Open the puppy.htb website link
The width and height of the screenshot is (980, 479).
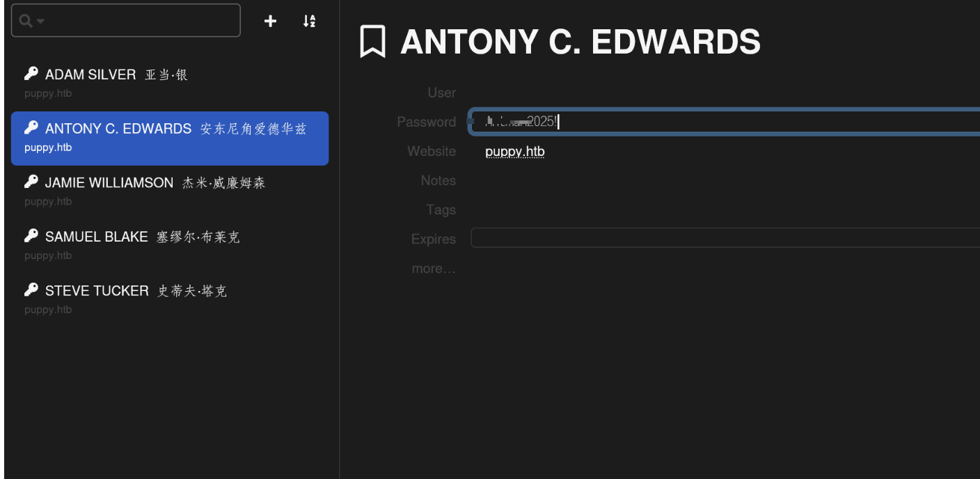(x=514, y=151)
